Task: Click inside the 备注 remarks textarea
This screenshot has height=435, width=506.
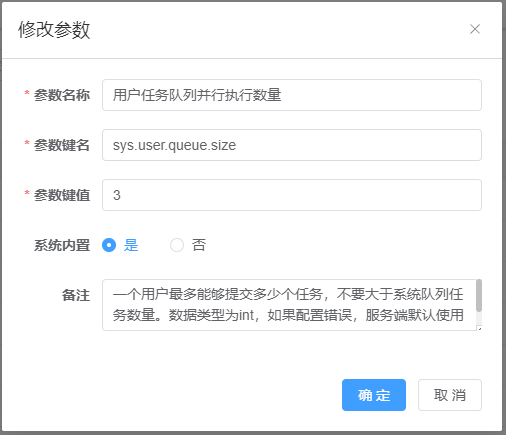Action: click(x=289, y=305)
